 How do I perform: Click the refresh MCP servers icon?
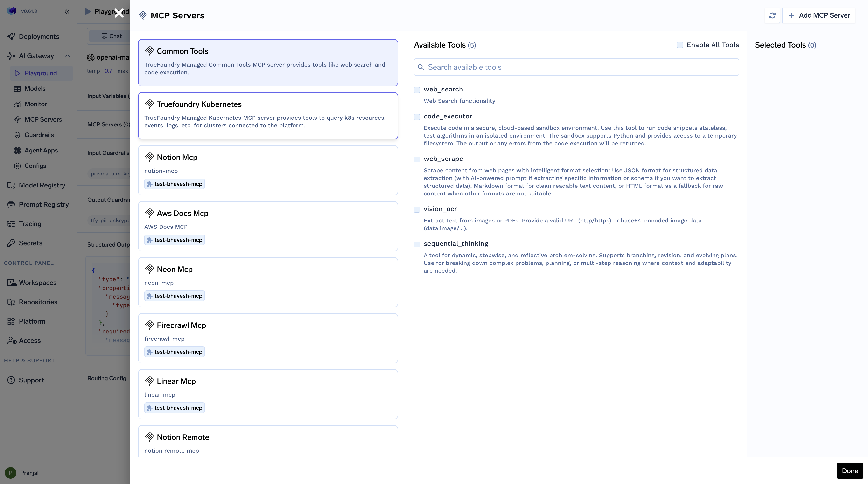click(772, 15)
